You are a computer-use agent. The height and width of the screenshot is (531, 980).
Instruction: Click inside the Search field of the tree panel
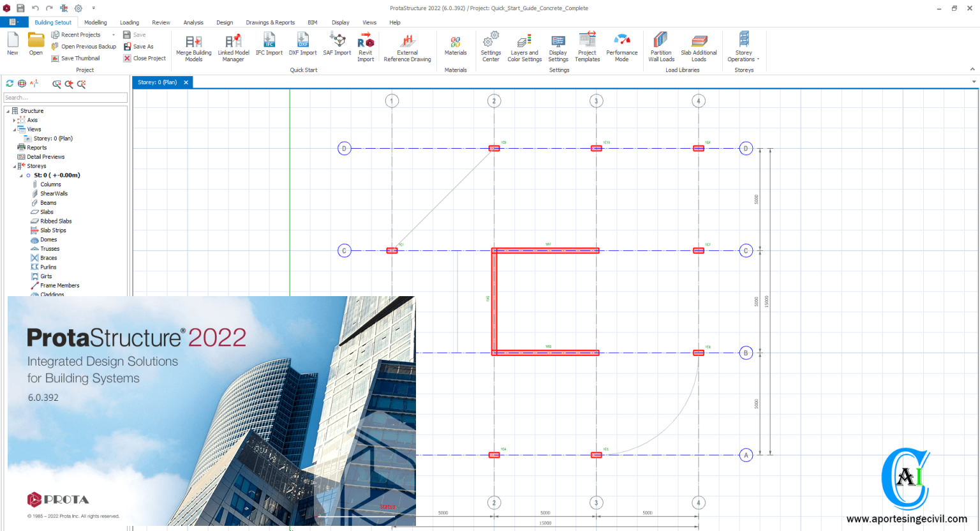point(64,97)
